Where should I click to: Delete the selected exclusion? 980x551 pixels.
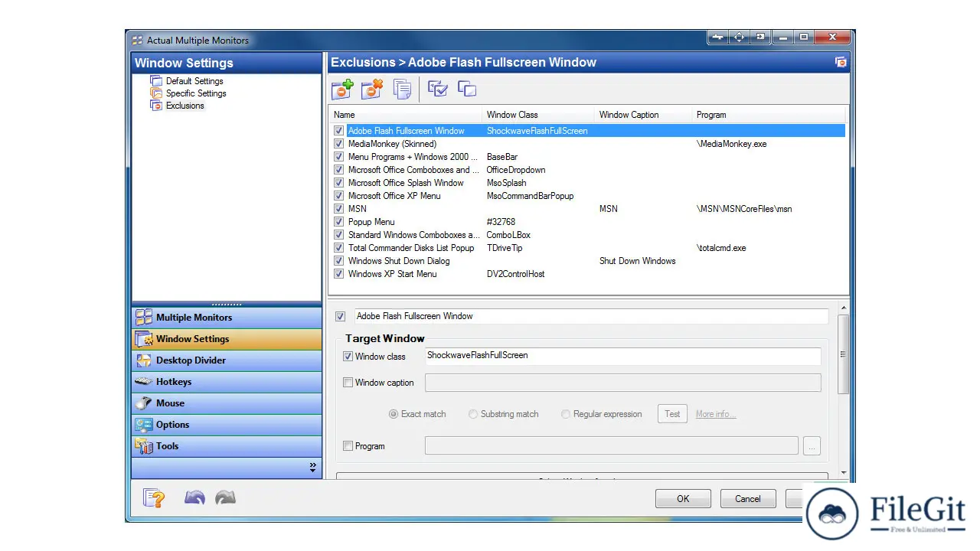click(372, 89)
